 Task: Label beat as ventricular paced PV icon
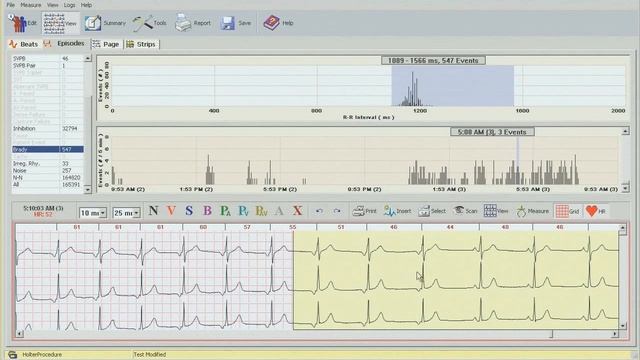click(243, 211)
